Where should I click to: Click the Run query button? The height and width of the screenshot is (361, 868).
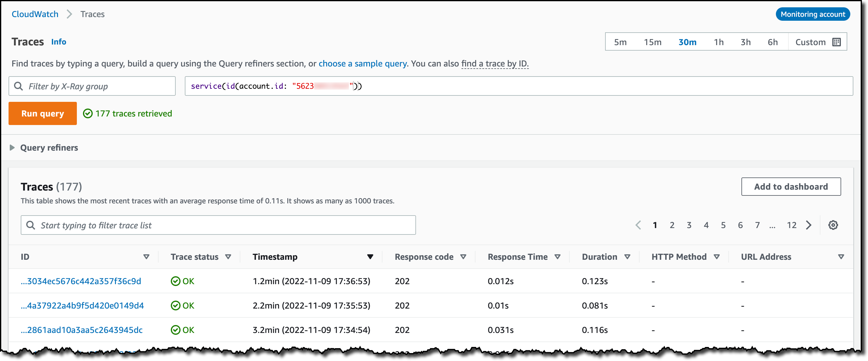[x=43, y=113]
